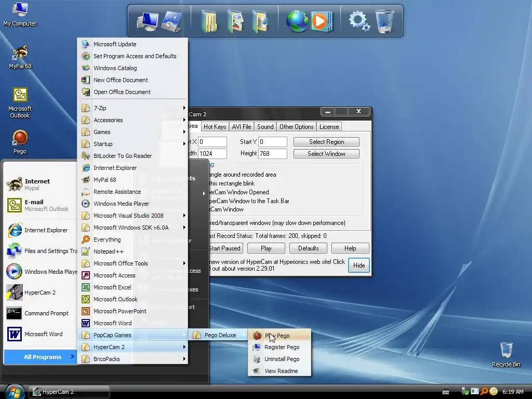Click the Defaults button
Image resolution: width=532 pixels, height=399 pixels.
[x=308, y=248]
